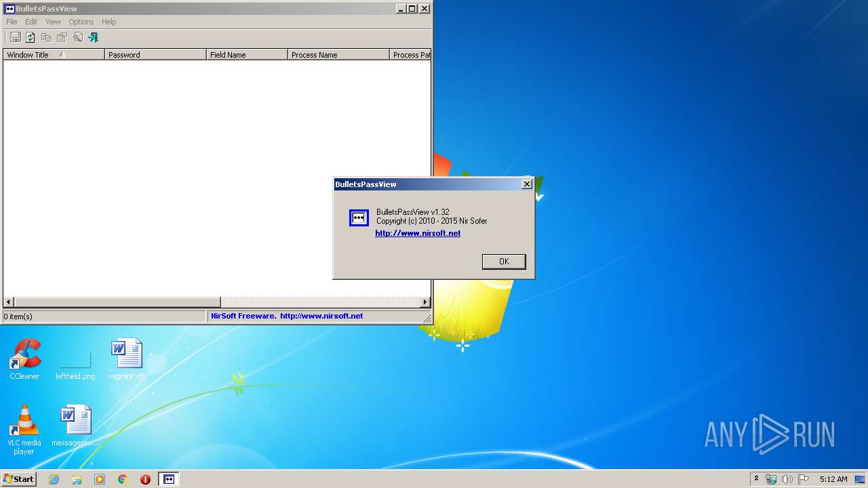
Task: Click the scrollbar left arrow
Action: [x=9, y=302]
